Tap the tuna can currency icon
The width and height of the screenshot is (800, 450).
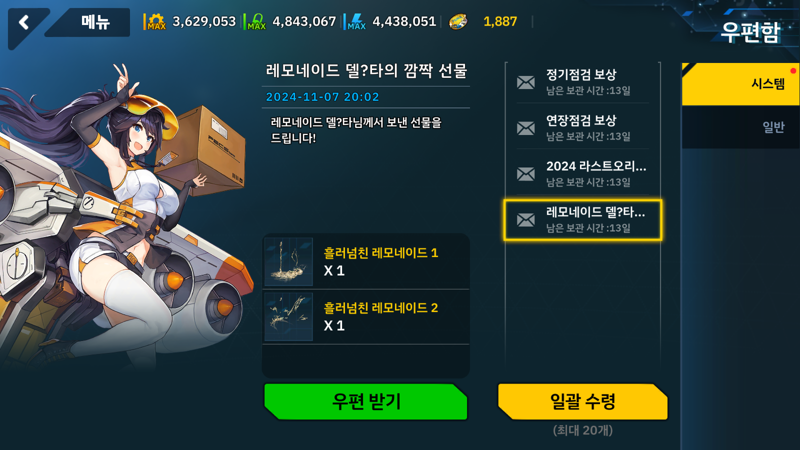[x=458, y=22]
